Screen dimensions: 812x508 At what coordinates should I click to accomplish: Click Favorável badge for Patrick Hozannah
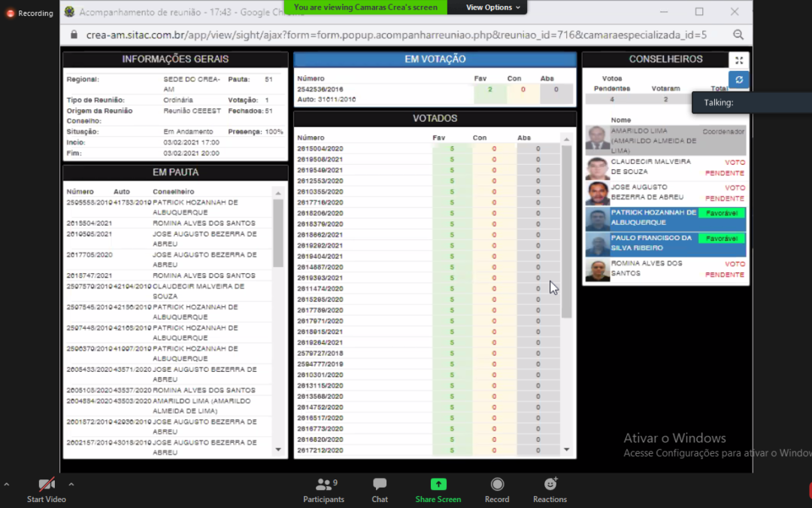pos(722,213)
